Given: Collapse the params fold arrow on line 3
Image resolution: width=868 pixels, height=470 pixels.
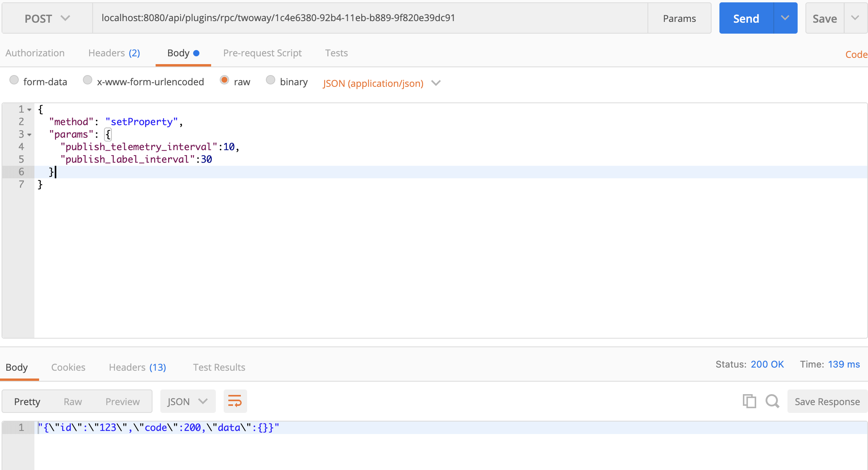Looking at the screenshot, I should tap(29, 135).
